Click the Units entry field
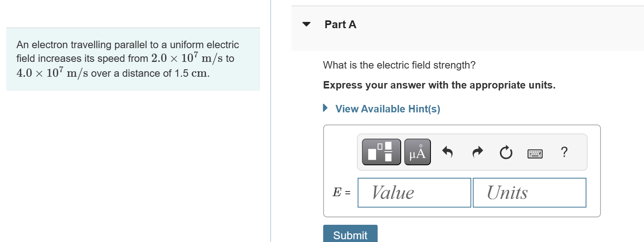The height and width of the screenshot is (242, 644). tap(529, 192)
